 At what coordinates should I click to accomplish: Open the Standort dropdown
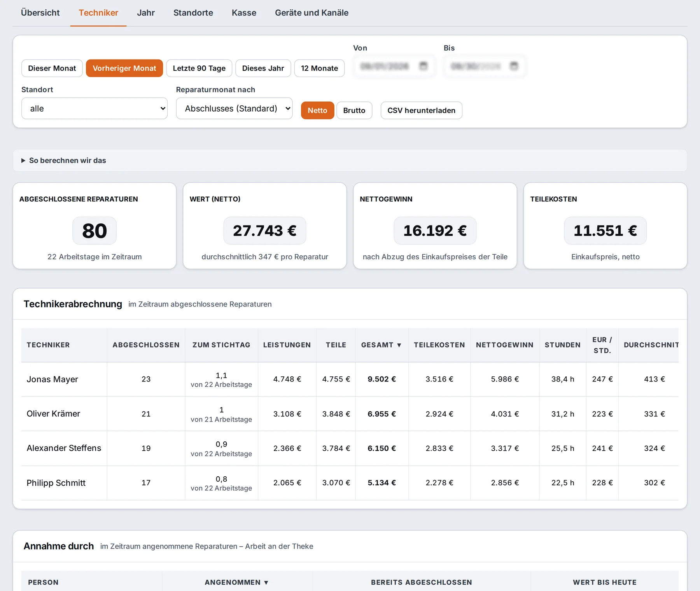click(94, 108)
